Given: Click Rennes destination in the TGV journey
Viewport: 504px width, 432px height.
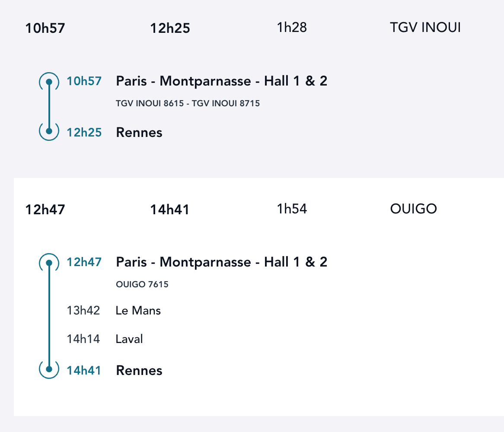Looking at the screenshot, I should (x=139, y=133).
